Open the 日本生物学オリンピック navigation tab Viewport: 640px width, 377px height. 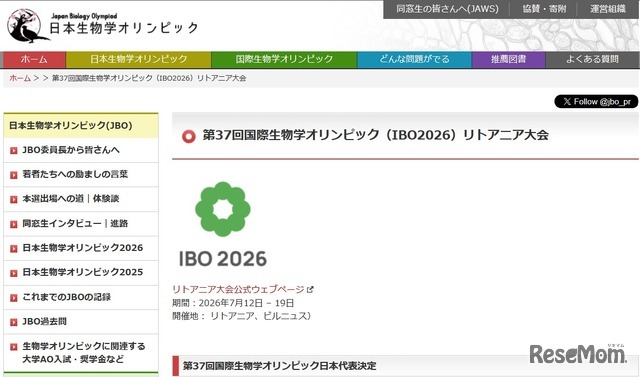138,60
